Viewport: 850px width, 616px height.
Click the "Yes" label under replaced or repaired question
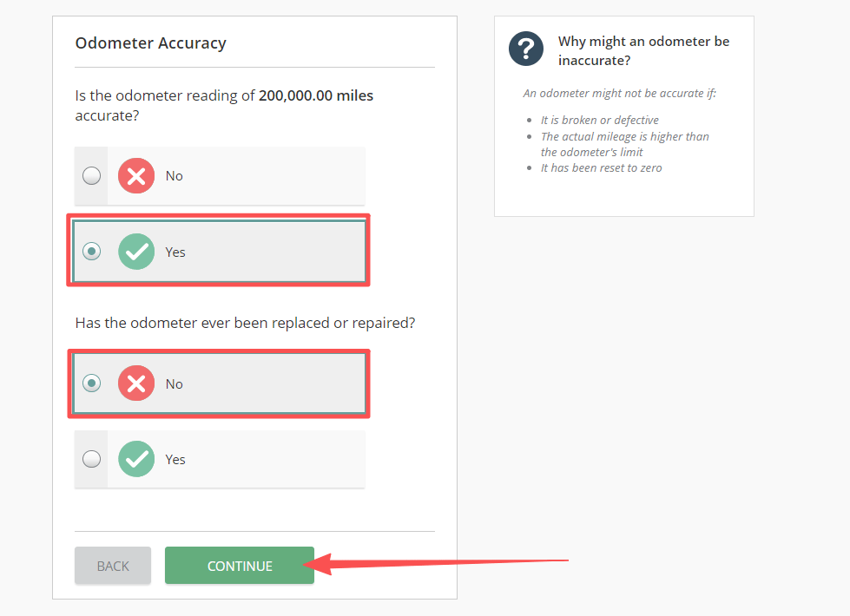pos(175,460)
